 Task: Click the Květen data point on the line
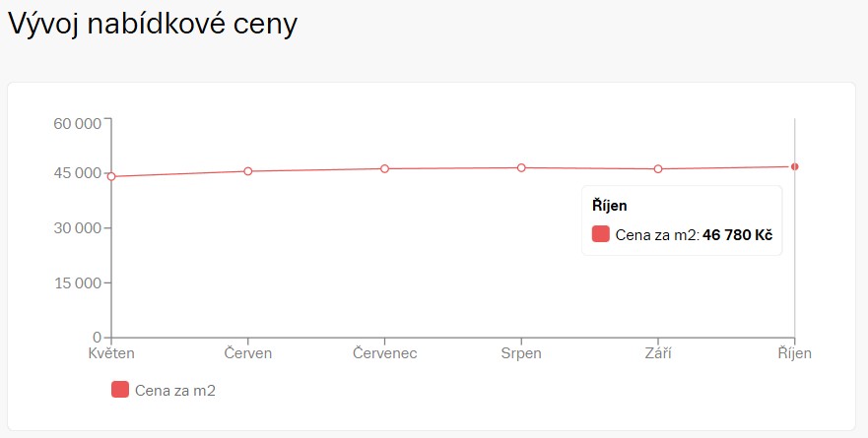(x=111, y=176)
